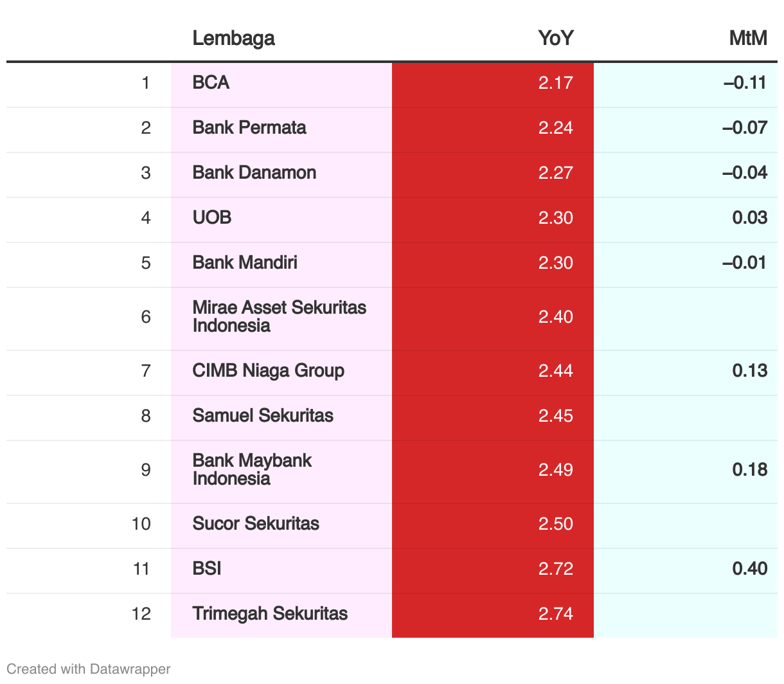Image resolution: width=784 pixels, height=684 pixels.
Task: Click the UOB row label
Action: point(212,218)
